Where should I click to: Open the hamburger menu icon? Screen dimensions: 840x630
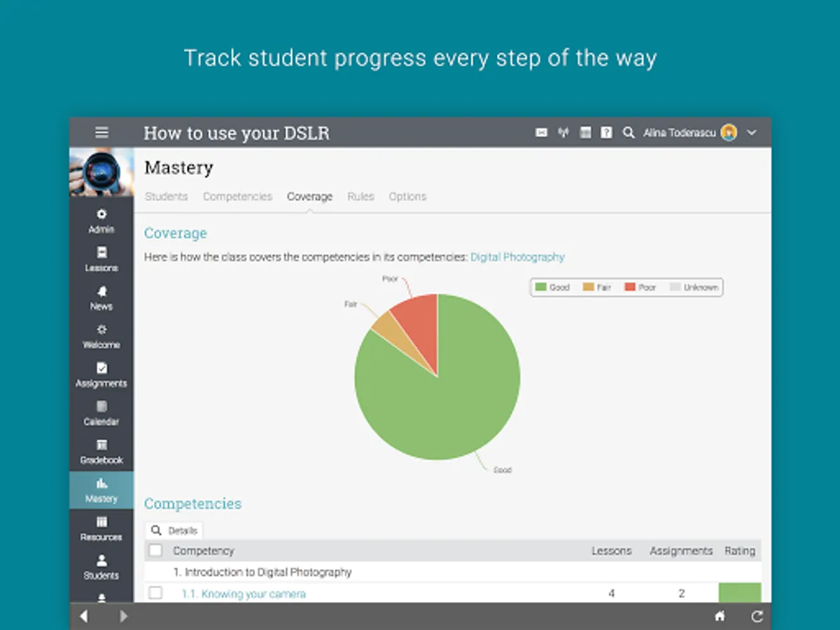coord(101,132)
